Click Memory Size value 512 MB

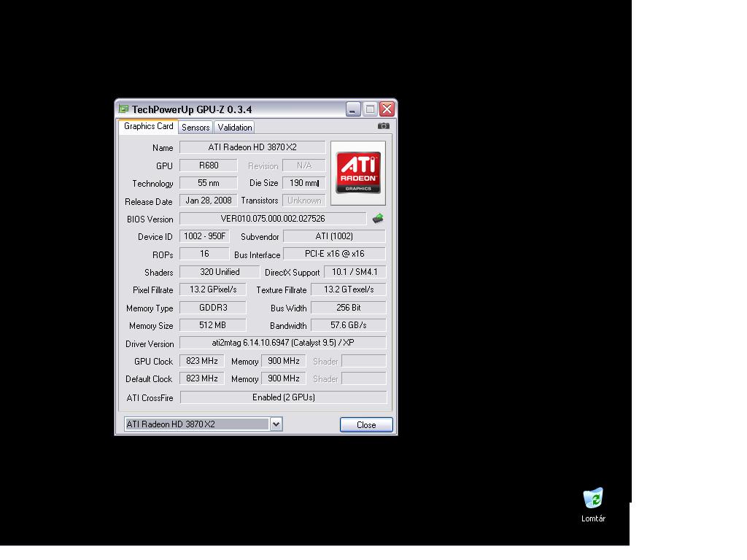[213, 325]
